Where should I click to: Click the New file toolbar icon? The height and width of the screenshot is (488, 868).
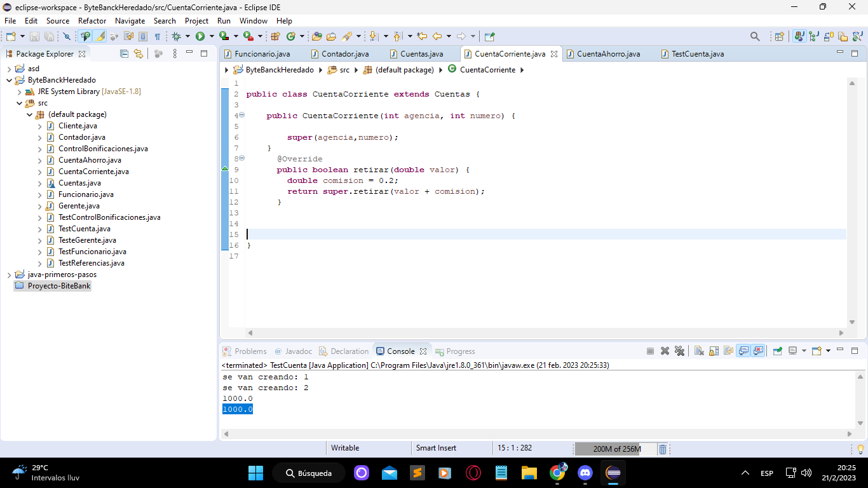coord(11,36)
